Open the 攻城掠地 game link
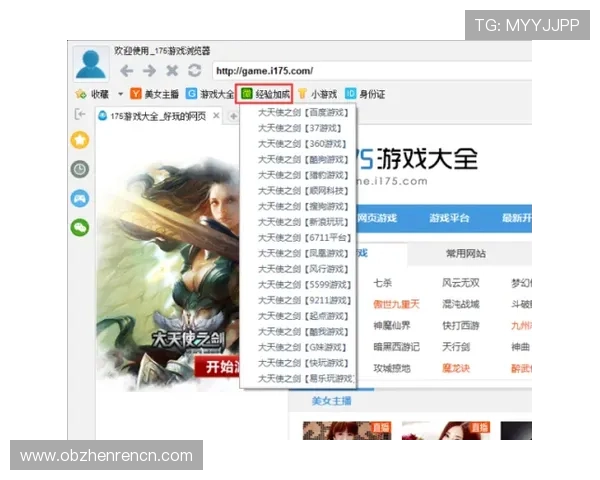600x480 pixels. point(392,369)
